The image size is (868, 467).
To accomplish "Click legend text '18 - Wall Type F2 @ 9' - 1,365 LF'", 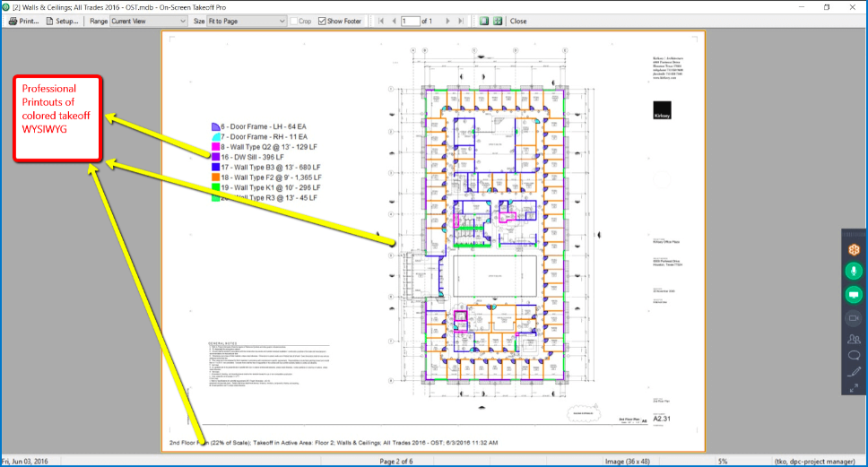I will 271,177.
